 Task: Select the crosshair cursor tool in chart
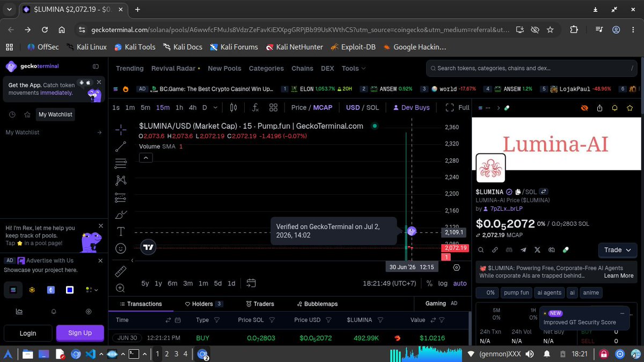coord(121,129)
